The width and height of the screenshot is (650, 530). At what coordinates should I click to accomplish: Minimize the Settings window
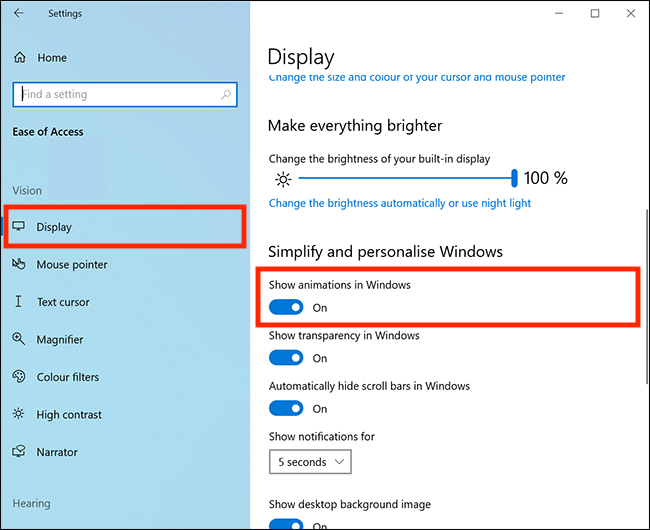(x=559, y=13)
